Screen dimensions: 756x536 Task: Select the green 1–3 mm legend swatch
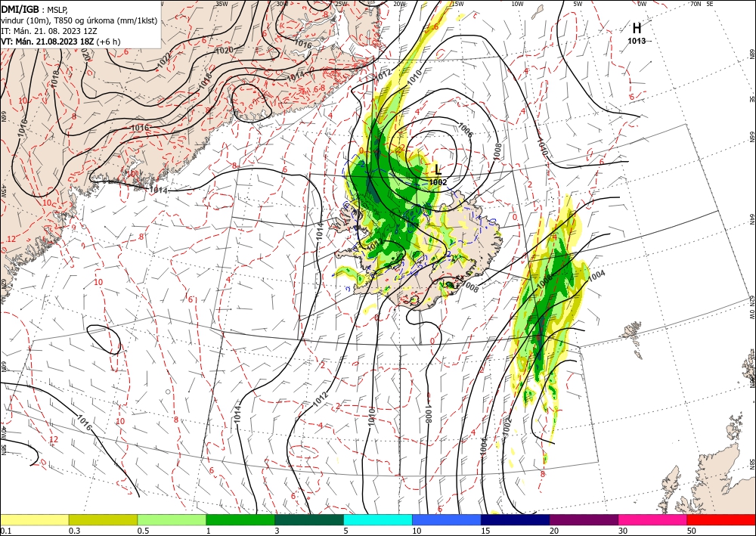tap(240, 519)
